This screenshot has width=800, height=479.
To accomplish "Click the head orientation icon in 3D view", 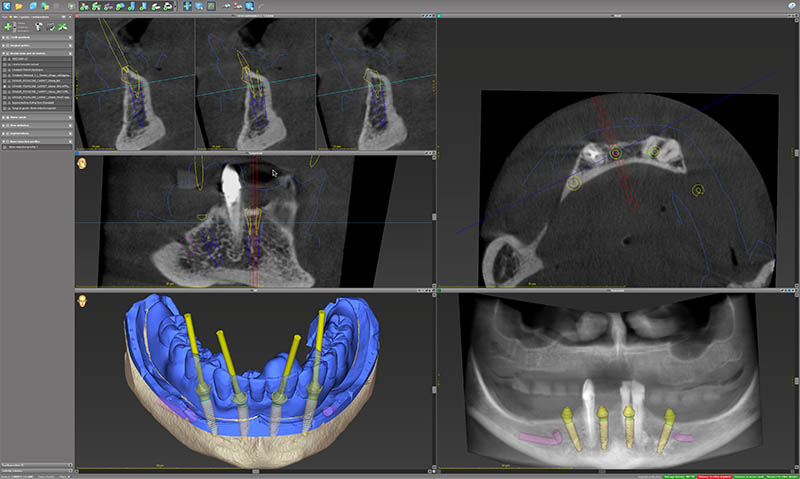I will coord(81,299).
